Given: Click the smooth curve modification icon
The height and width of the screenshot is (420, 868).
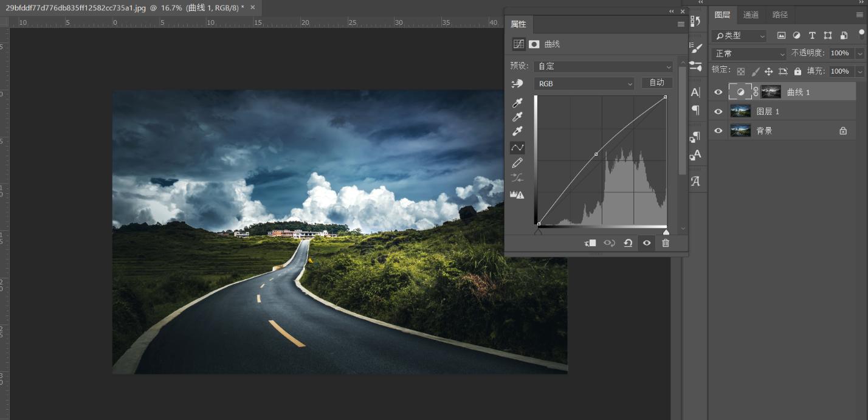Looking at the screenshot, I should point(517,177).
